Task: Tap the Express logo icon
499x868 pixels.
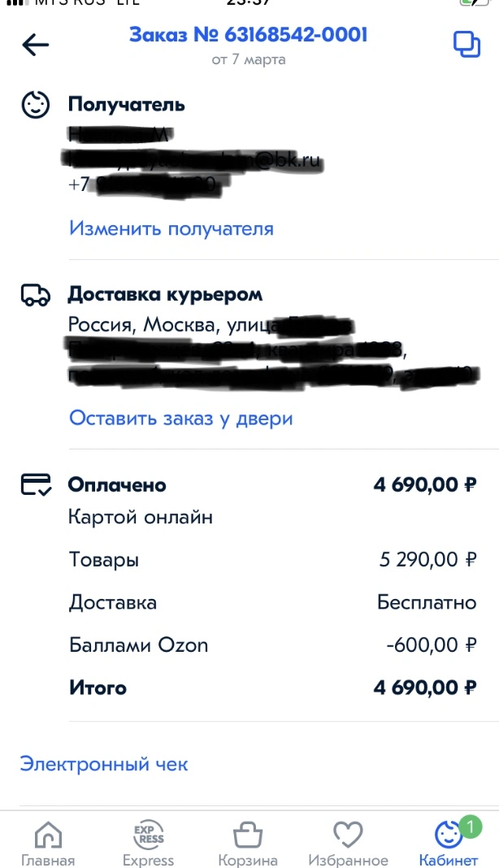Action: (149, 834)
